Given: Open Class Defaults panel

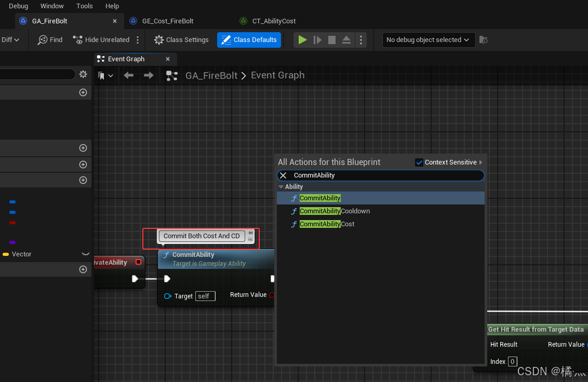Looking at the screenshot, I should pyautogui.click(x=249, y=40).
